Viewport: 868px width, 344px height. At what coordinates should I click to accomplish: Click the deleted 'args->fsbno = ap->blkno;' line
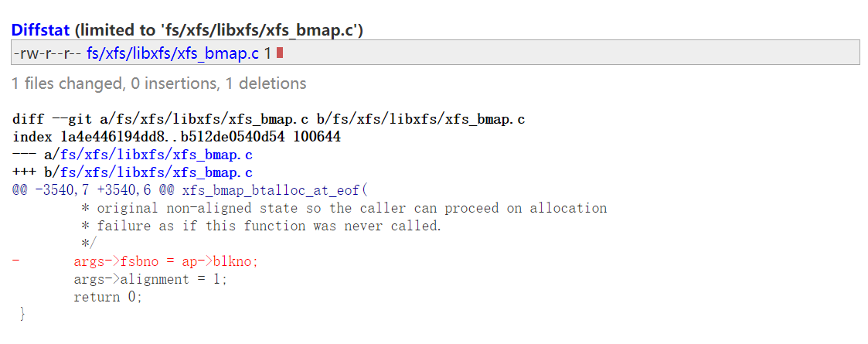(165, 261)
